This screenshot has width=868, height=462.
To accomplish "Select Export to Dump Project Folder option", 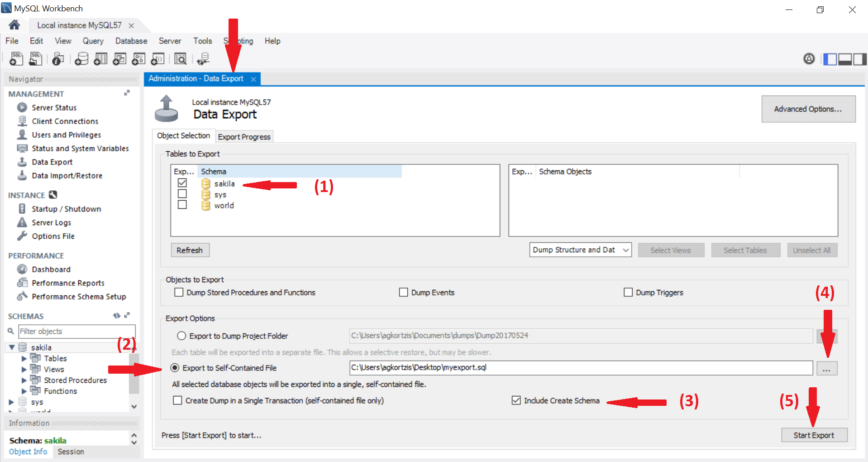I will [x=181, y=336].
